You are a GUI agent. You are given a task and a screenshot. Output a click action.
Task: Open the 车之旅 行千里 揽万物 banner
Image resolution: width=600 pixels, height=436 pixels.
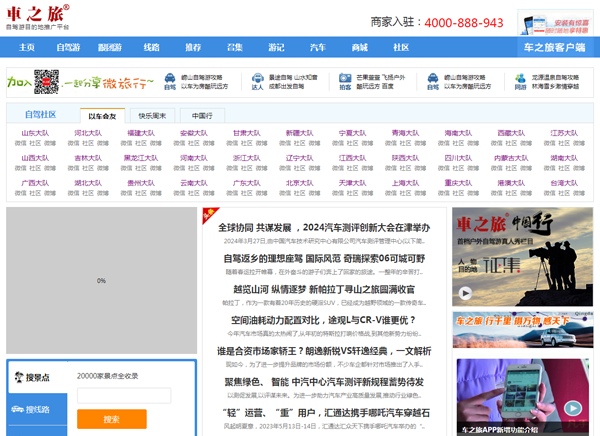coord(523,330)
